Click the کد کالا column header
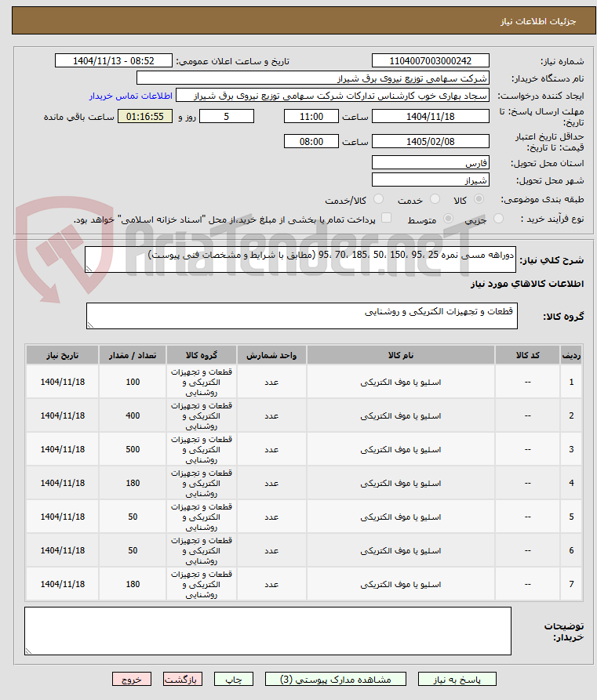597x700 pixels. (528, 355)
